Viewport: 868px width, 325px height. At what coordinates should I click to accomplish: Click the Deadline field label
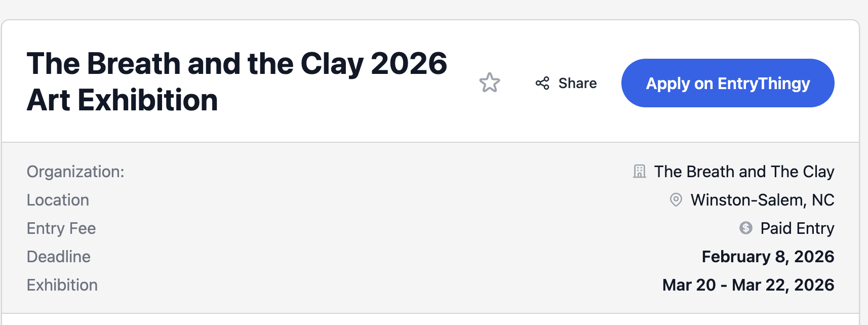tap(59, 257)
